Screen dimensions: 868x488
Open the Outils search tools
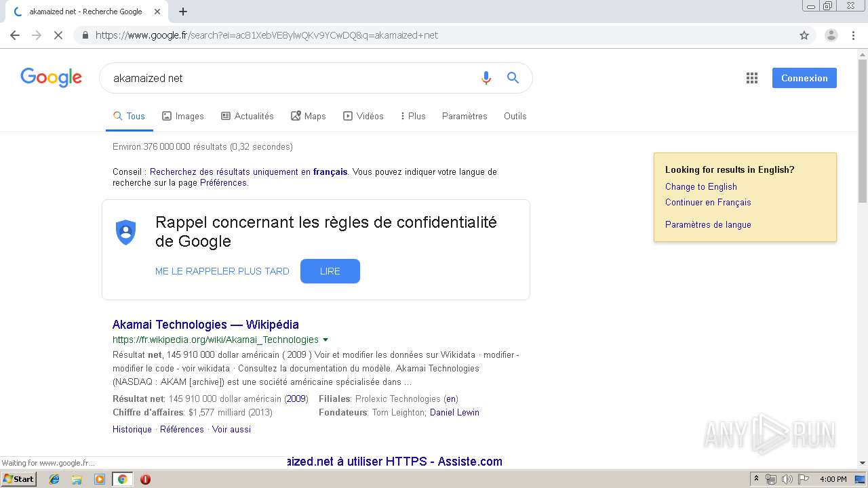click(x=515, y=116)
